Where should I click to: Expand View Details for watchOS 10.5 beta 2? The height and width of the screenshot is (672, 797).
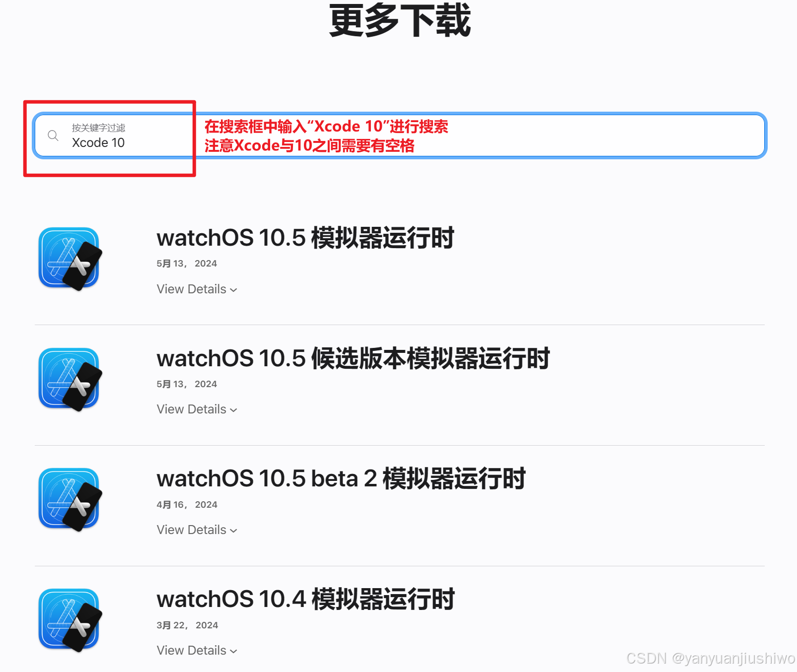tap(197, 530)
